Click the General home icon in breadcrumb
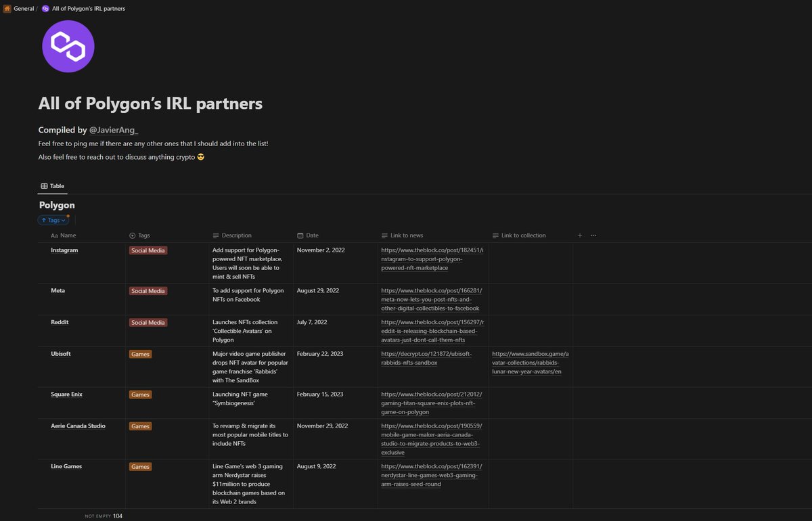This screenshot has width=812, height=521. coord(7,9)
